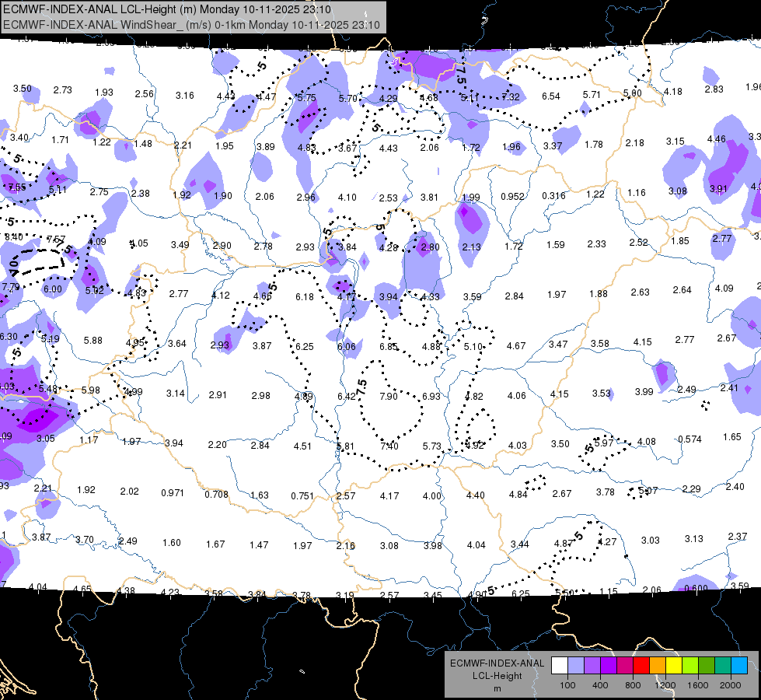Click the wind shear value 7.32
The height and width of the screenshot is (700, 761).
511,97
